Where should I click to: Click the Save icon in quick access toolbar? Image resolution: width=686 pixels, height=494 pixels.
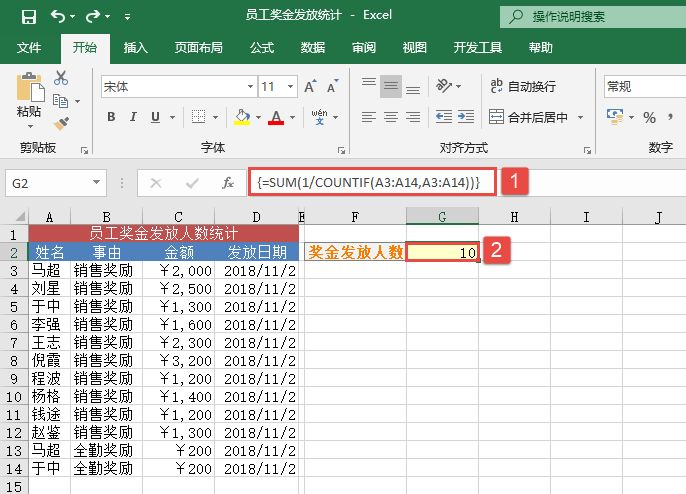pyautogui.click(x=29, y=17)
